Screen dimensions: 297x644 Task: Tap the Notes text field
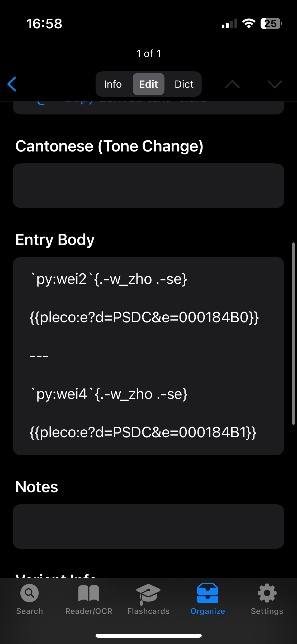click(148, 526)
